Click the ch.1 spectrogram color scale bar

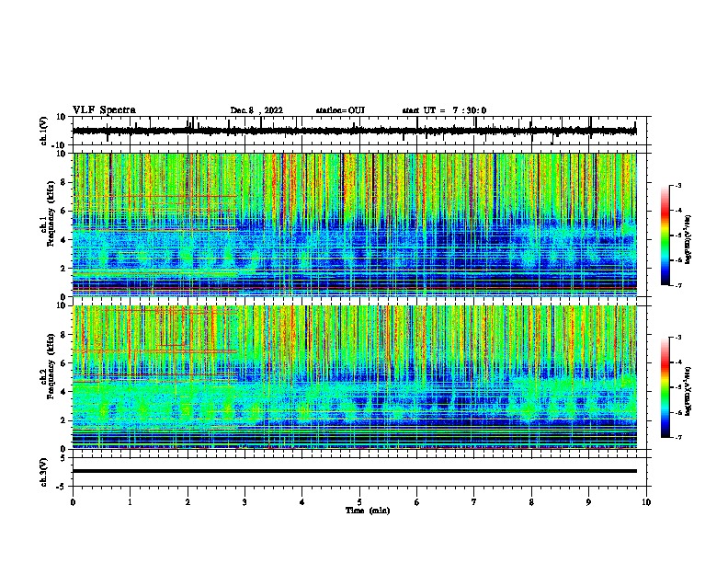[665, 236]
